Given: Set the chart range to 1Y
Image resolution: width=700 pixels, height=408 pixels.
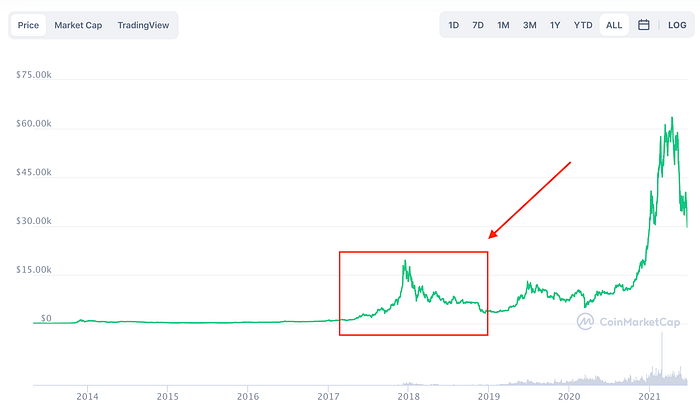Looking at the screenshot, I should click(555, 25).
